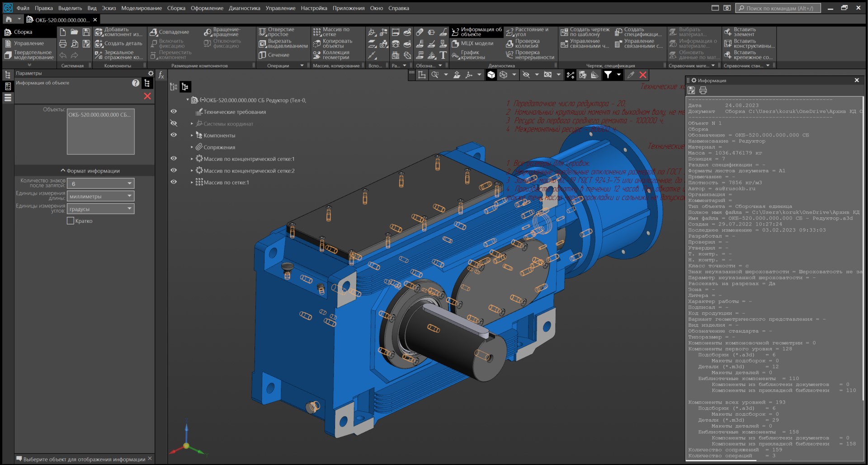Screen dimensions: 868x465
Task: Show the hidden Системы координат tree item
Action: pyautogui.click(x=174, y=123)
